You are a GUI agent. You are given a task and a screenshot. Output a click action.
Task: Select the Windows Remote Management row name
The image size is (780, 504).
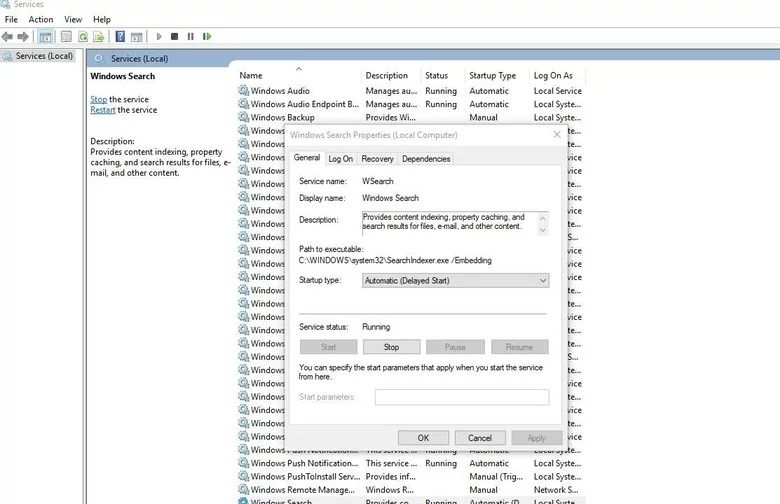[302, 490]
